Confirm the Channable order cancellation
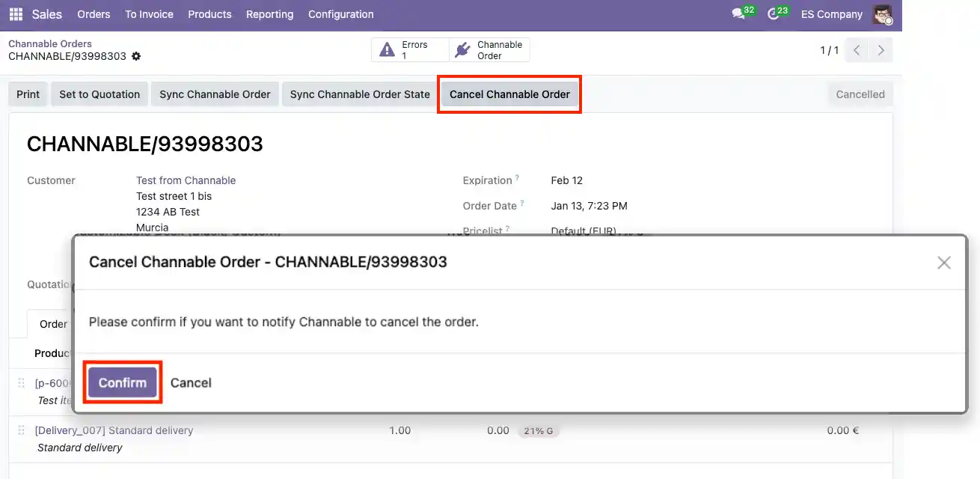 click(122, 382)
